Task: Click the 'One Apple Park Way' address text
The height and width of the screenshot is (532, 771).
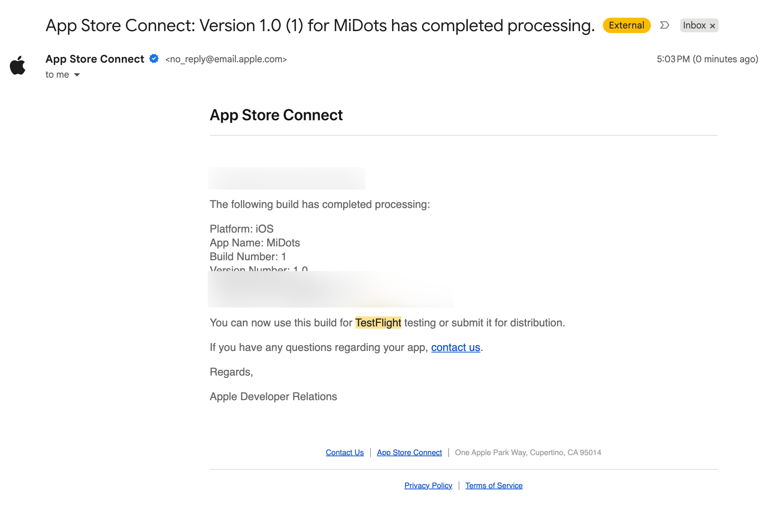Action: point(528,452)
